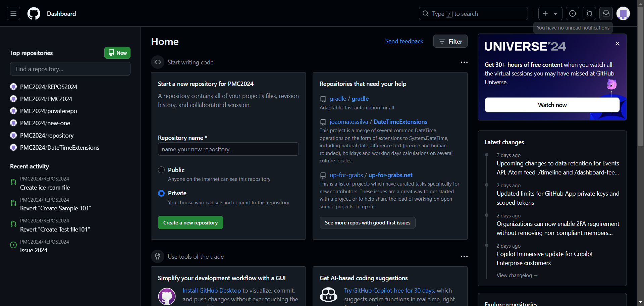Focus the Repository name input field
This screenshot has height=306, width=644.
click(x=228, y=149)
